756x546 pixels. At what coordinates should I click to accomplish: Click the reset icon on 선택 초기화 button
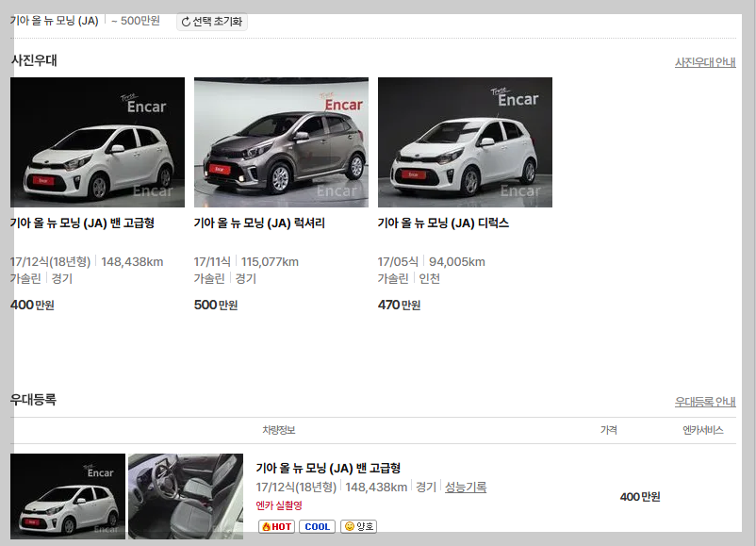[x=185, y=20]
